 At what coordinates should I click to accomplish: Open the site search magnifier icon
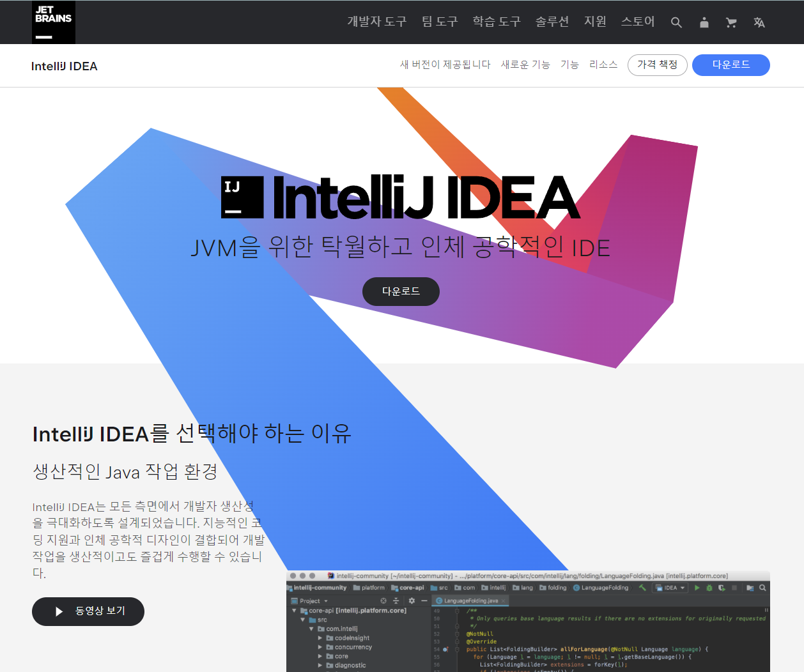coord(676,22)
